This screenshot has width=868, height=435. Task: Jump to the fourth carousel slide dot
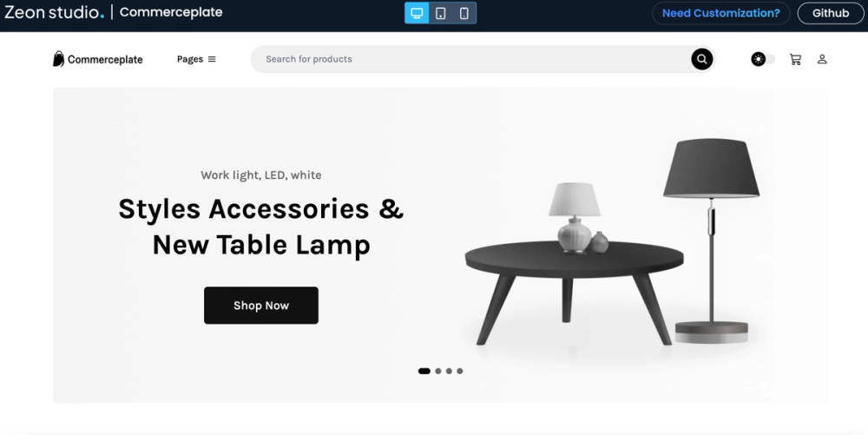(x=459, y=372)
